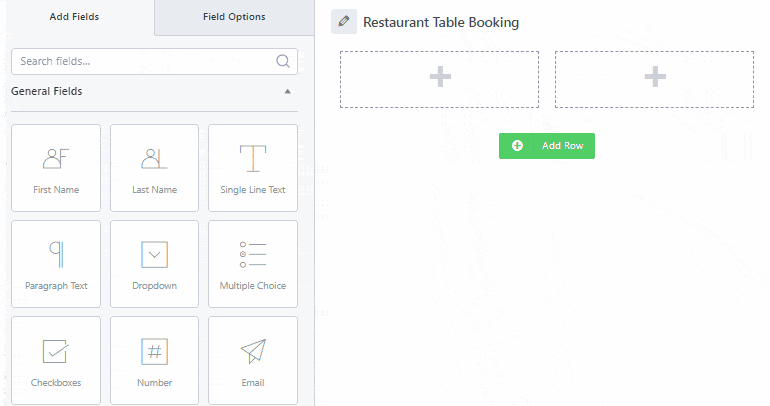This screenshot has width=770, height=406.
Task: Collapse the General Fields section arrow
Action: coord(288,92)
